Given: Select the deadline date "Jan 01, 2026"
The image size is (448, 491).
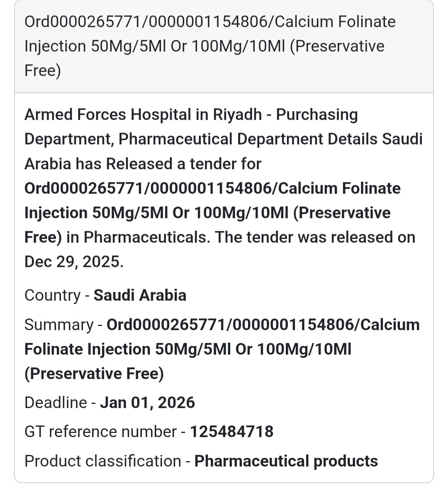Looking at the screenshot, I should [x=147, y=403].
